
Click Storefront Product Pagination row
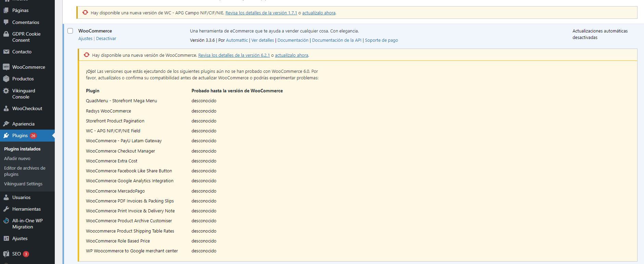[115, 121]
